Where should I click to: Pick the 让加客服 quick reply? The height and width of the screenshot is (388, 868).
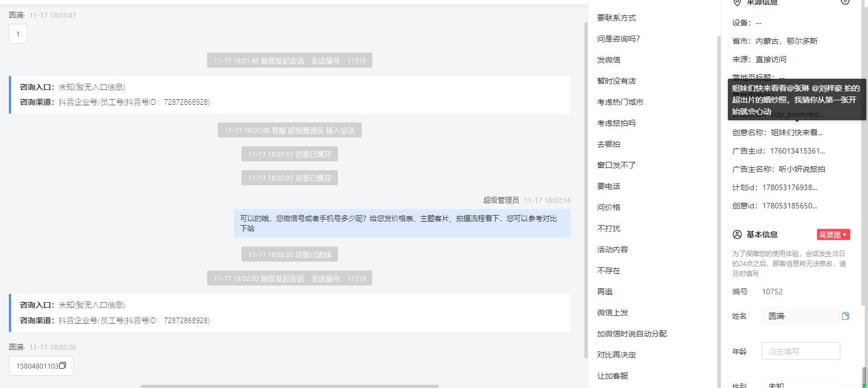613,376
